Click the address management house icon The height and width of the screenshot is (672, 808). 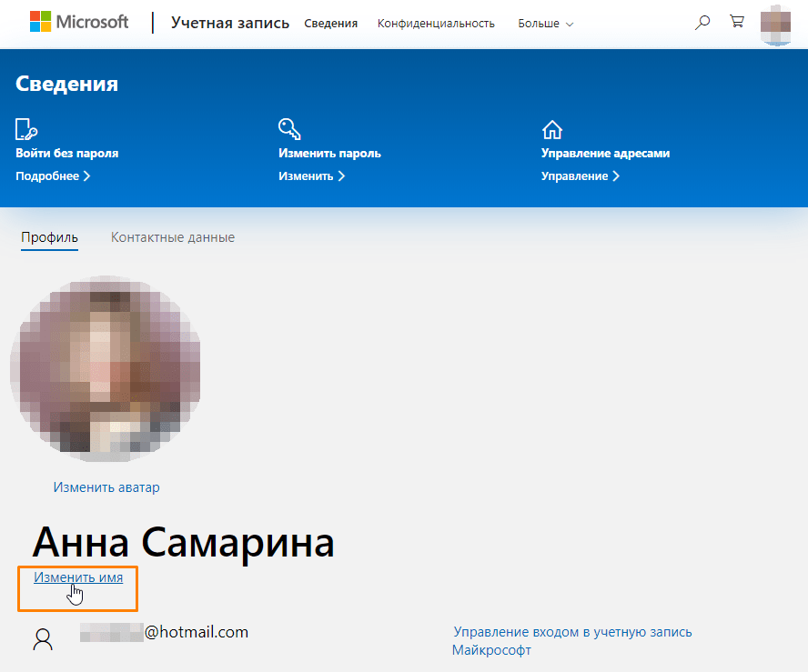coord(553,128)
